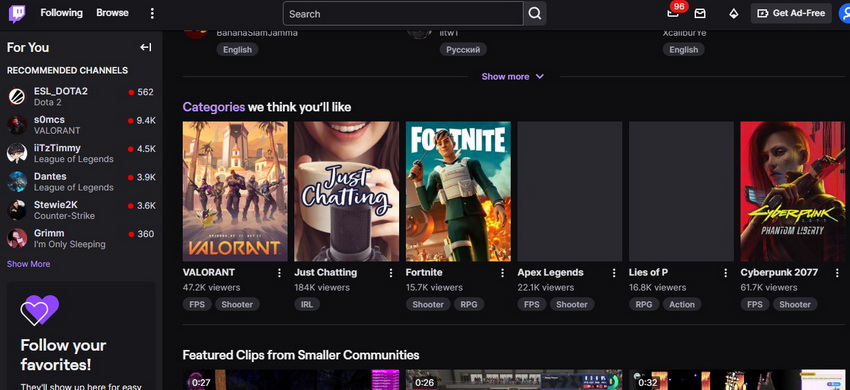Open the Lies of P placeholder cover
The image size is (850, 390).
681,191
